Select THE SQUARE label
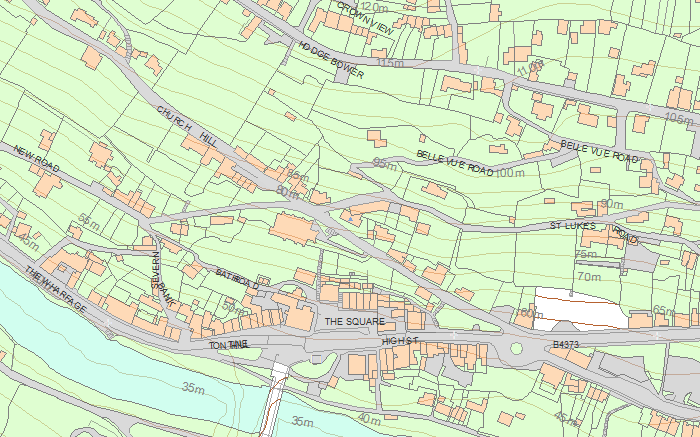Viewport: 700px width, 437px height. coord(355,321)
